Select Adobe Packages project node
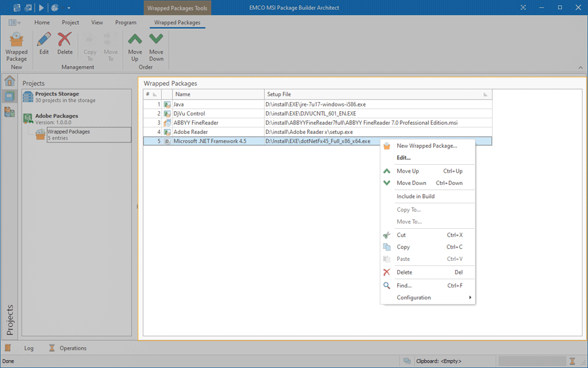 [76, 119]
